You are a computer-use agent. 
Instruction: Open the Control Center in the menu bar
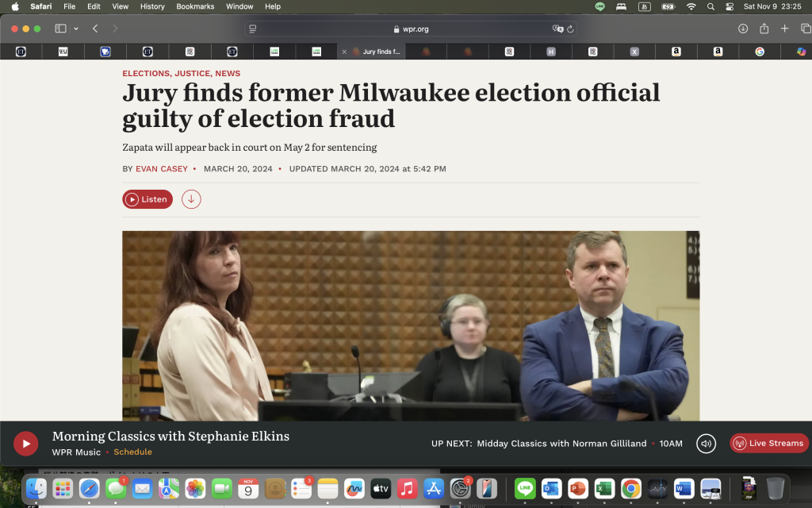click(x=730, y=6)
